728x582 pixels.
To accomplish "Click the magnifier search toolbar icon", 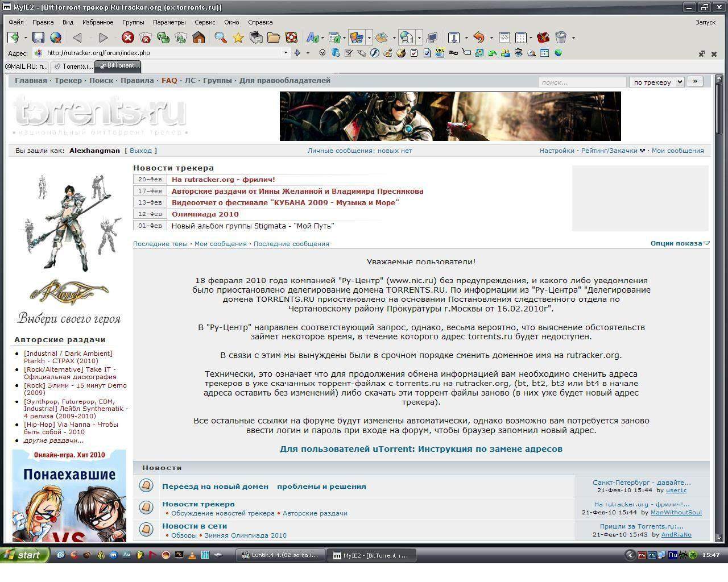I will 221,38.
